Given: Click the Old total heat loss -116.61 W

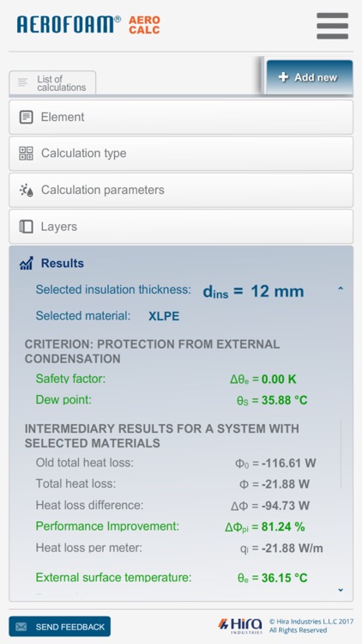Looking at the screenshot, I should pyautogui.click(x=275, y=464).
